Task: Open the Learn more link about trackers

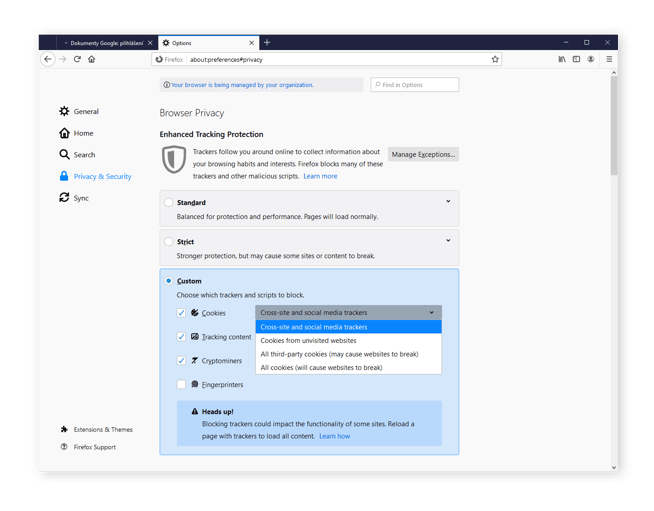Action: pyautogui.click(x=320, y=176)
